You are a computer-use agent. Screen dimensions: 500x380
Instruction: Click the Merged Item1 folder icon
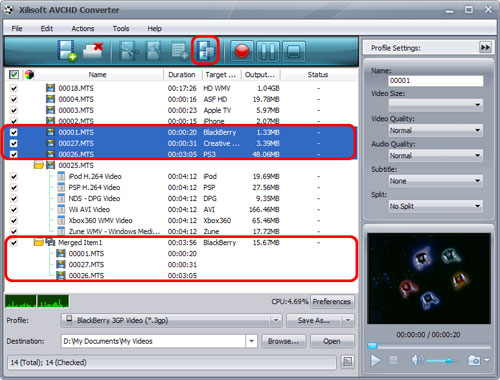[x=39, y=242]
